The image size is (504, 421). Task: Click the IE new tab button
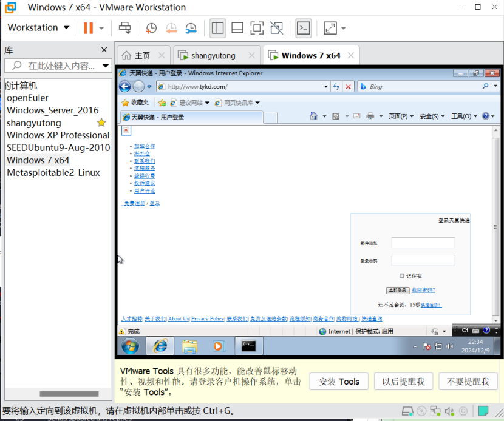tap(270, 118)
